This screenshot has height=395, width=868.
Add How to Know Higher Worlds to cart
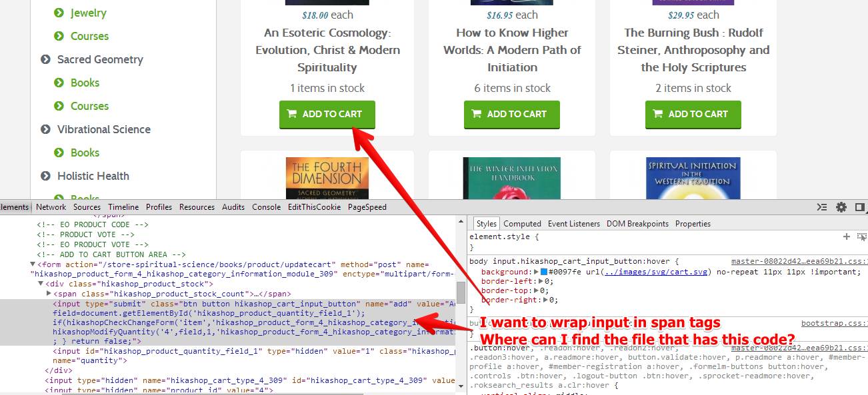tap(512, 115)
